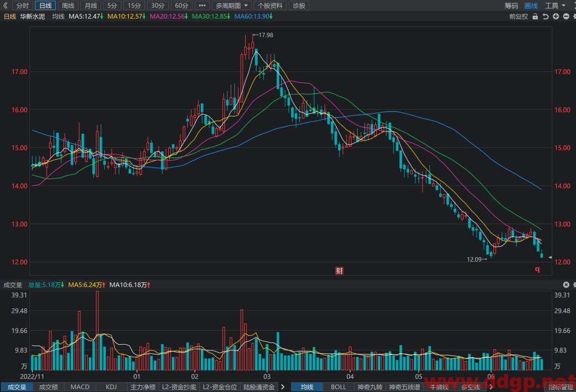576x392 pixels.
Task: Click the undo arrow icon
Action: 546,16
